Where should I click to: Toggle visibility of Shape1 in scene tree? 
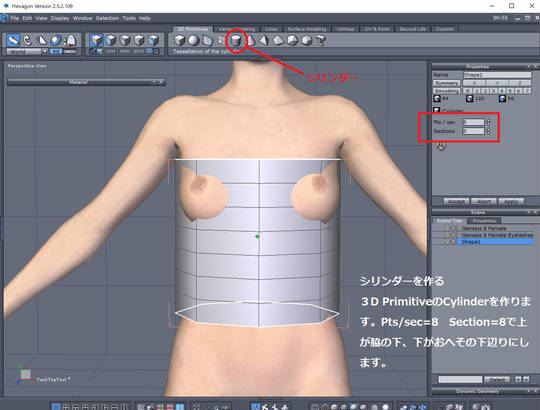(x=448, y=242)
